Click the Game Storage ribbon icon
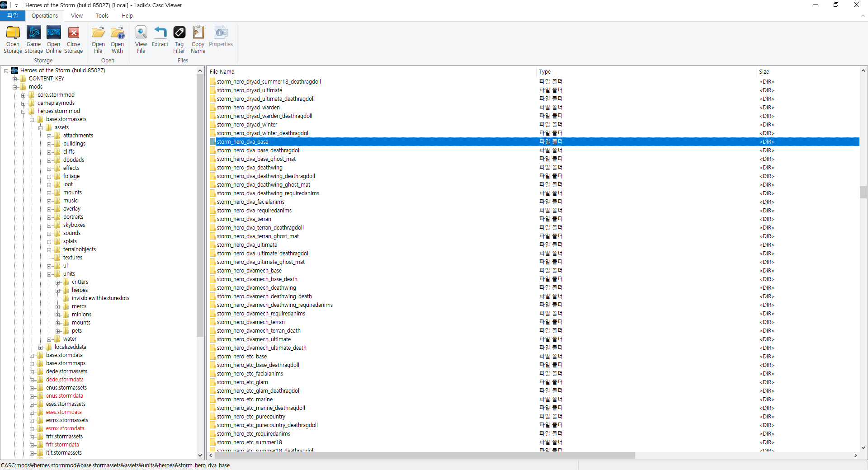The width and height of the screenshot is (868, 470). click(34, 40)
